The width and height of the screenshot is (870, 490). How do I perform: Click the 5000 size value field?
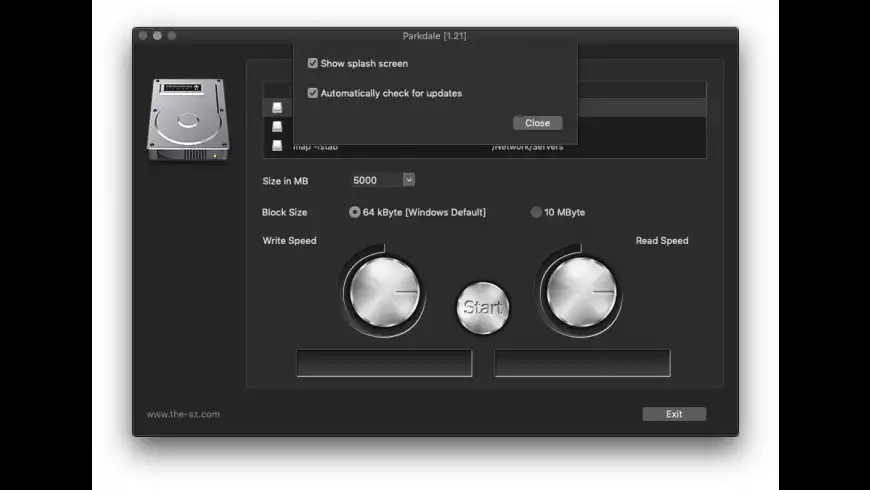pyautogui.click(x=377, y=180)
